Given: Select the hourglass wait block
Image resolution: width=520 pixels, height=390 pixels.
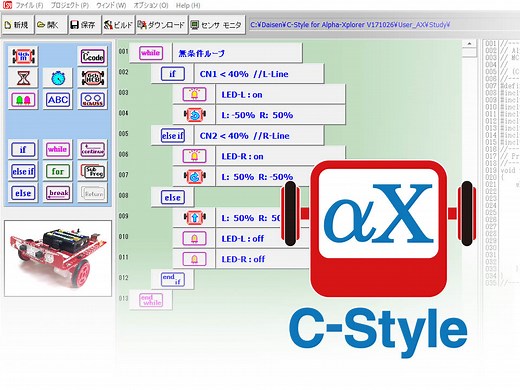Looking at the screenshot, I should click(x=23, y=78).
